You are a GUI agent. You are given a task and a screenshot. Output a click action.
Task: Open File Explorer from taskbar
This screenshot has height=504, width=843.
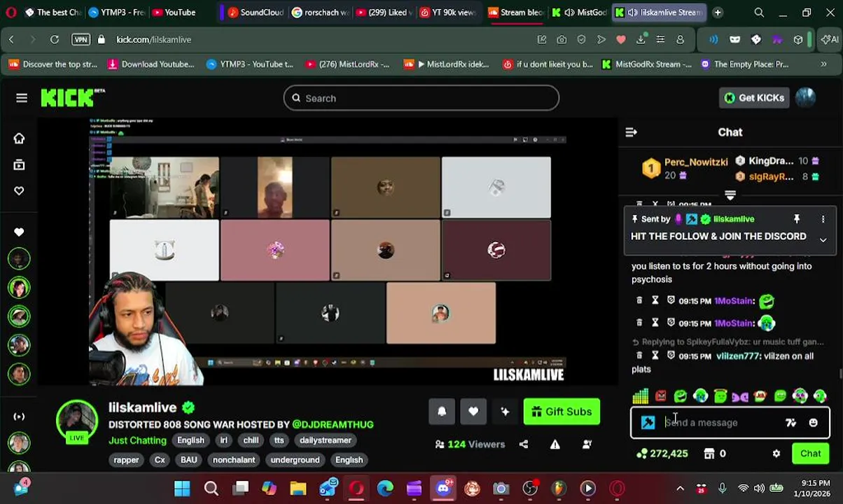pyautogui.click(x=298, y=488)
